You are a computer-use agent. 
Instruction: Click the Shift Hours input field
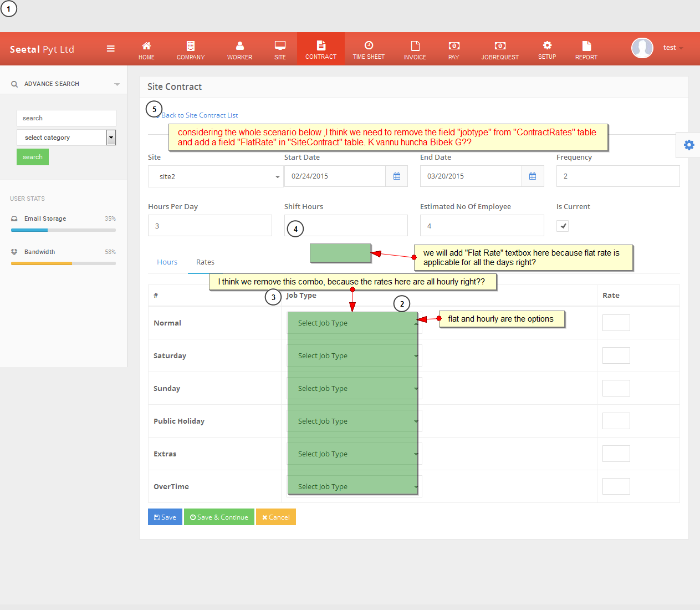point(346,226)
